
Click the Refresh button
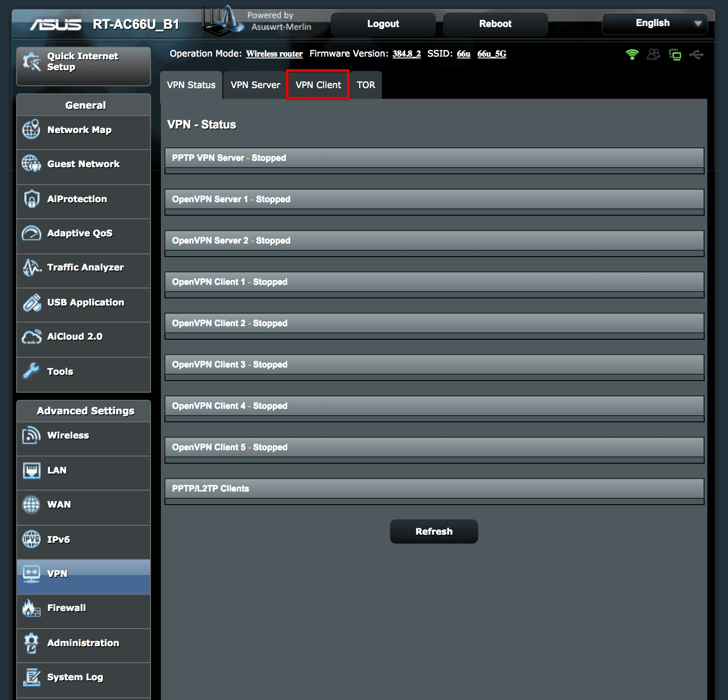434,531
